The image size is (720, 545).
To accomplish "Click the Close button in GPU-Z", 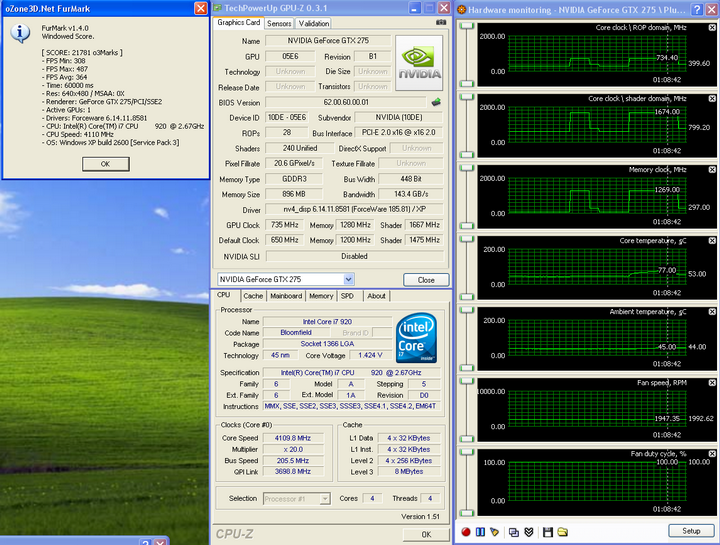I will (426, 280).
